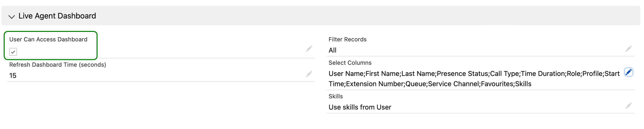Click the User Can Access Dashboard label
644x129 pixels.
48,39
